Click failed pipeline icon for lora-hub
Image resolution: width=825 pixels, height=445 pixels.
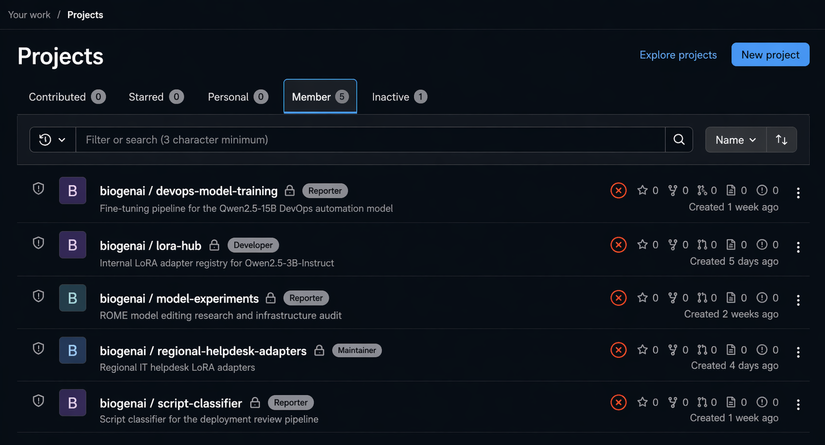(x=618, y=245)
